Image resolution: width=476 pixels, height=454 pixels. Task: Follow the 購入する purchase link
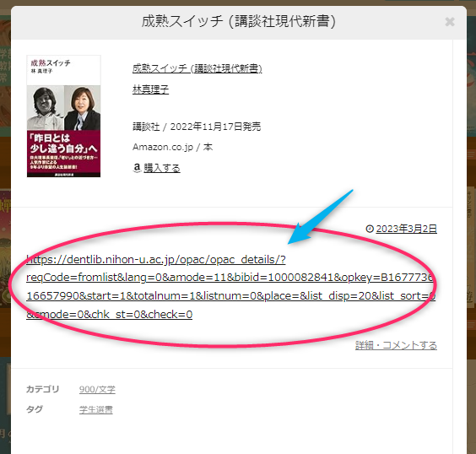click(162, 168)
